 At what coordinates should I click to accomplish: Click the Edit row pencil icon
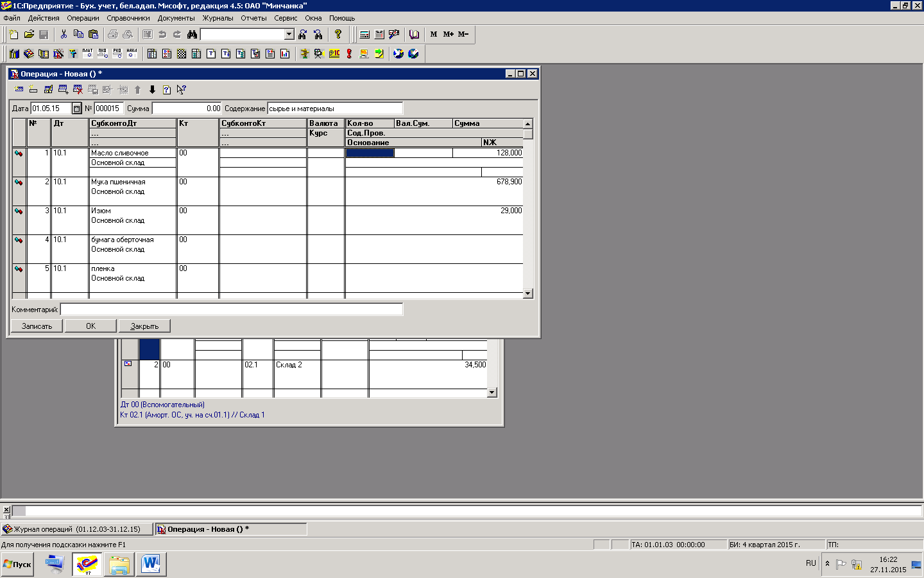[x=48, y=89]
